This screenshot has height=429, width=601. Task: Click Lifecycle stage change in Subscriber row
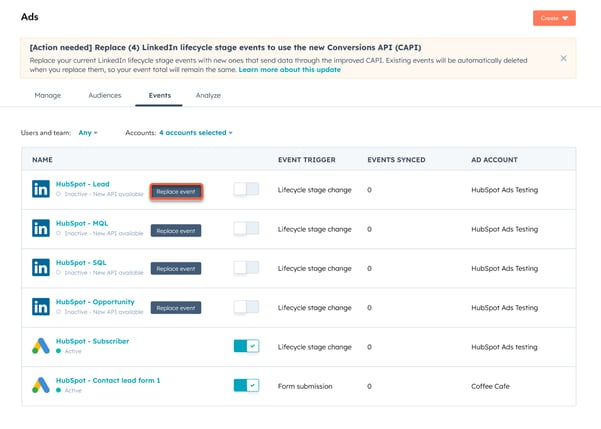315,347
